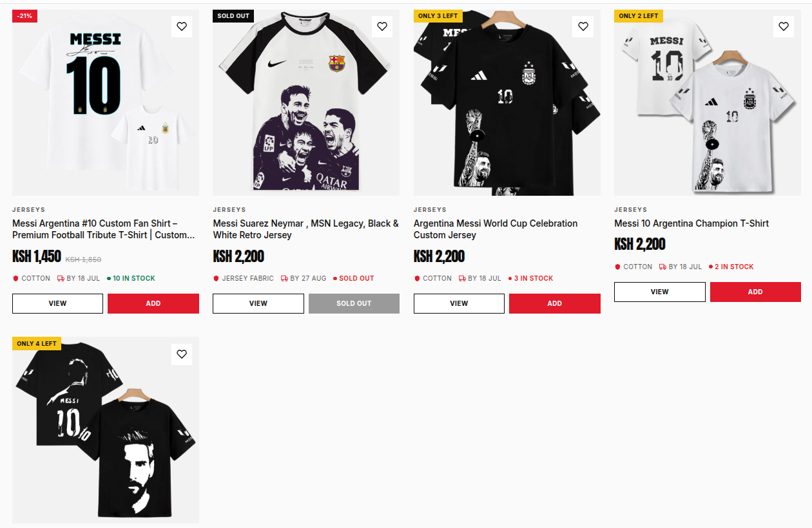Click heart icon on World Cup Celebration Jersey

pyautogui.click(x=583, y=26)
